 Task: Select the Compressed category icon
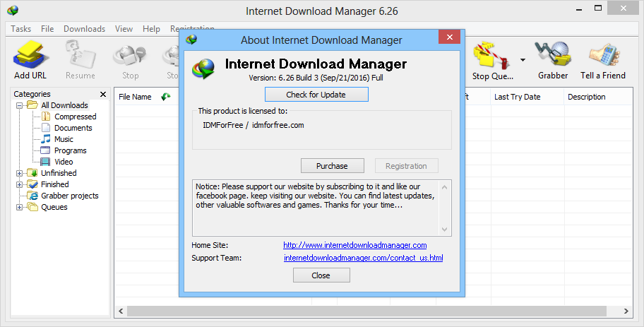pyautogui.click(x=46, y=117)
